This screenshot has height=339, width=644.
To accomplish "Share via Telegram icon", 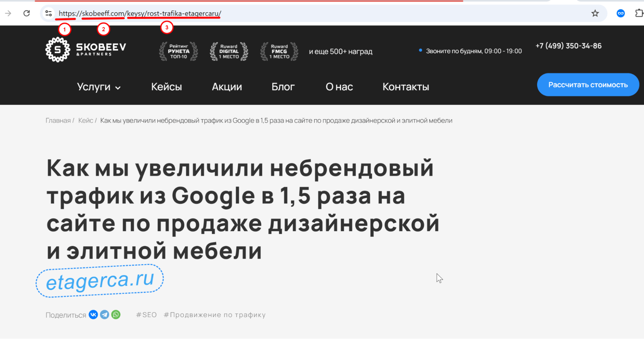I will click(104, 315).
